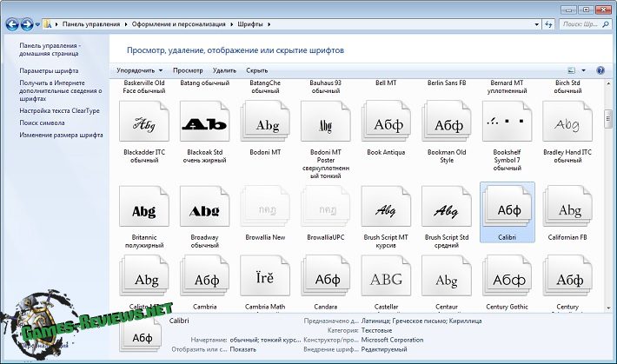Expand the arrow after Оформление и персонализация
617x364 pixels.
coord(231,24)
